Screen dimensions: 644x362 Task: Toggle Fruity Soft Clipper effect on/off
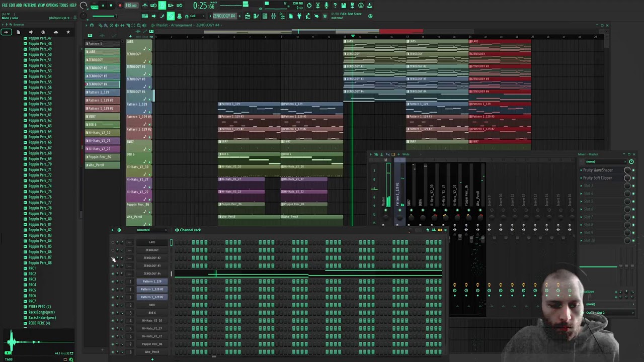pyautogui.click(x=633, y=178)
